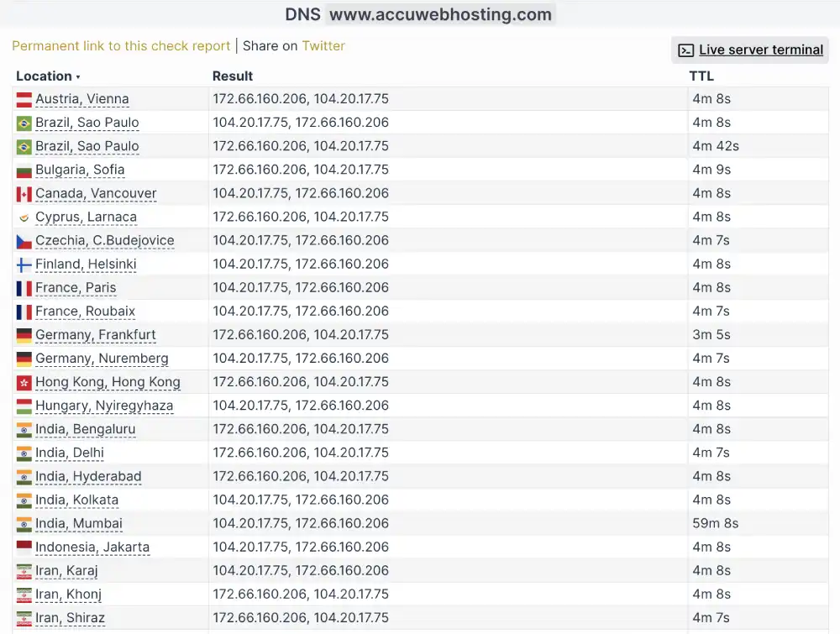This screenshot has width=840, height=634.
Task: Click the terminal icon in Live server terminal
Action: click(684, 50)
